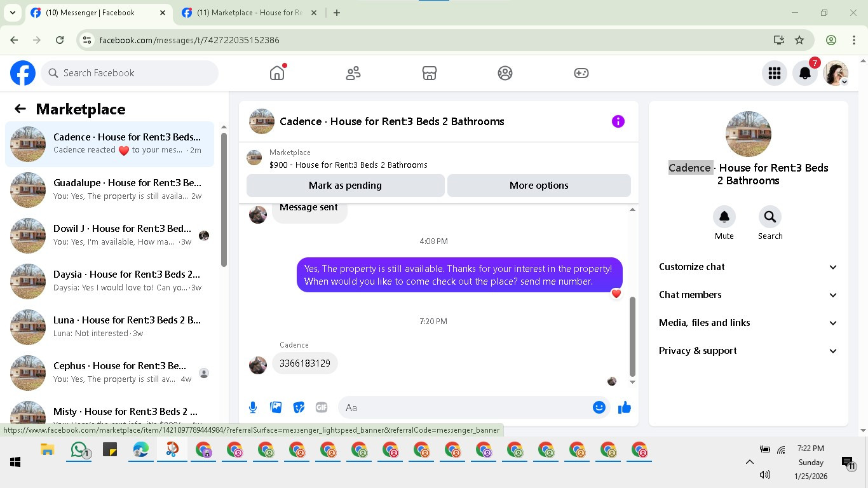868x488 pixels.
Task: Open Cephus House for Rent conversation
Action: 109,372
